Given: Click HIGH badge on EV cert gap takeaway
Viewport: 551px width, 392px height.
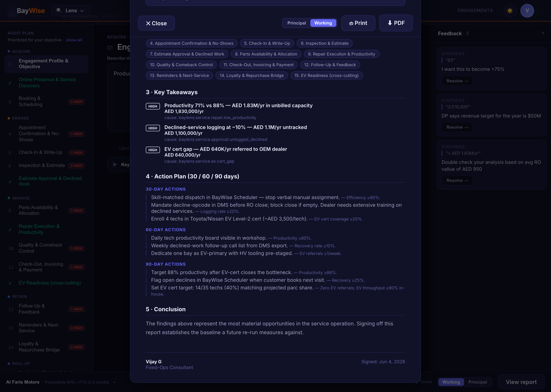Looking at the screenshot, I should (153, 150).
